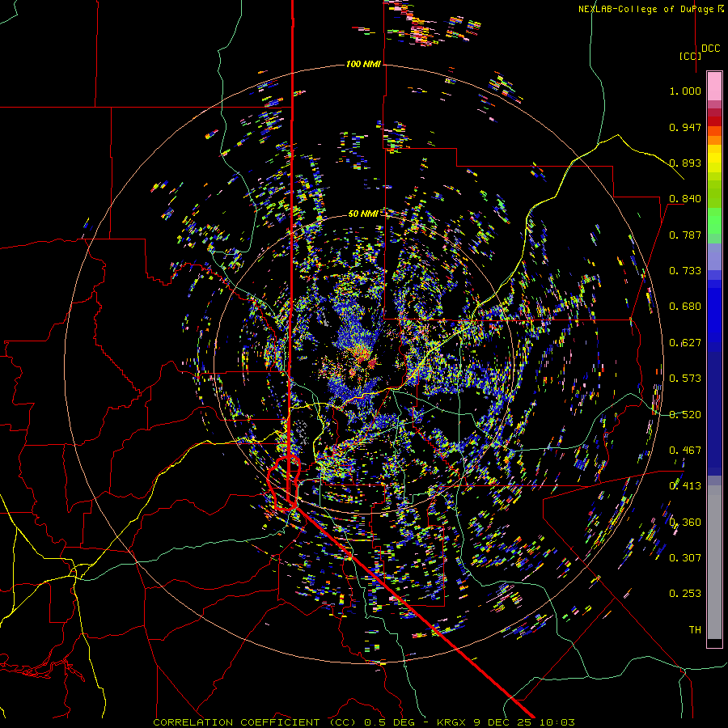Viewport: 728px width, 728px height.
Task: Click the 0.787 scale value
Action: [x=685, y=235]
